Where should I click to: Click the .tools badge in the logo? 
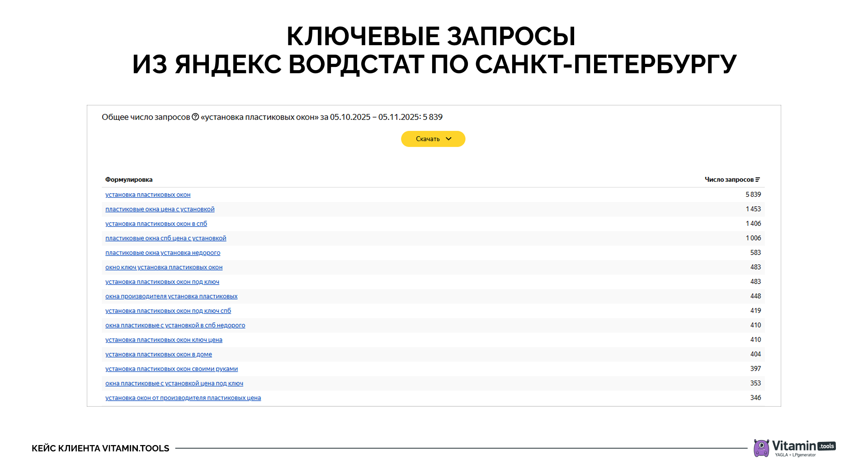click(826, 445)
